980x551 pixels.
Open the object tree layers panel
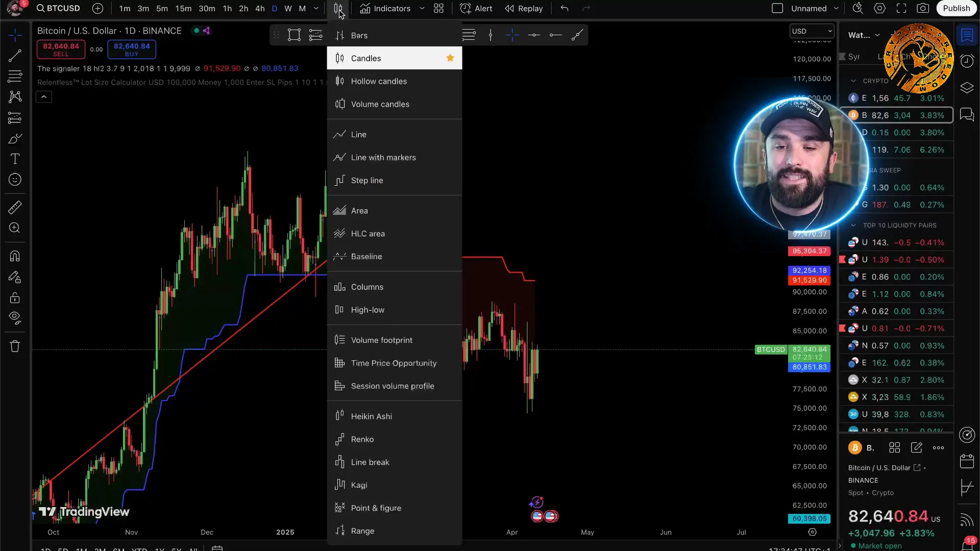pyautogui.click(x=967, y=88)
